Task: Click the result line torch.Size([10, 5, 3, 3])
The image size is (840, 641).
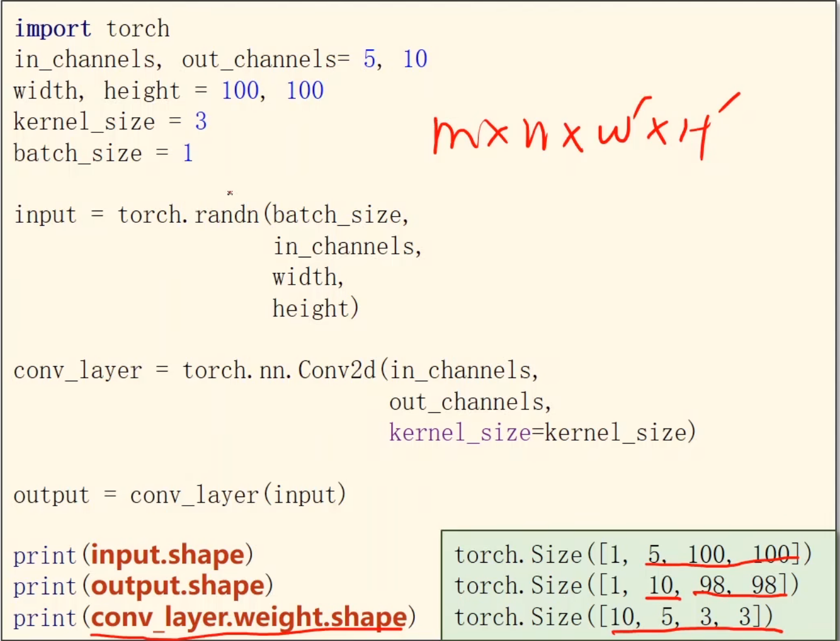Action: (613, 617)
